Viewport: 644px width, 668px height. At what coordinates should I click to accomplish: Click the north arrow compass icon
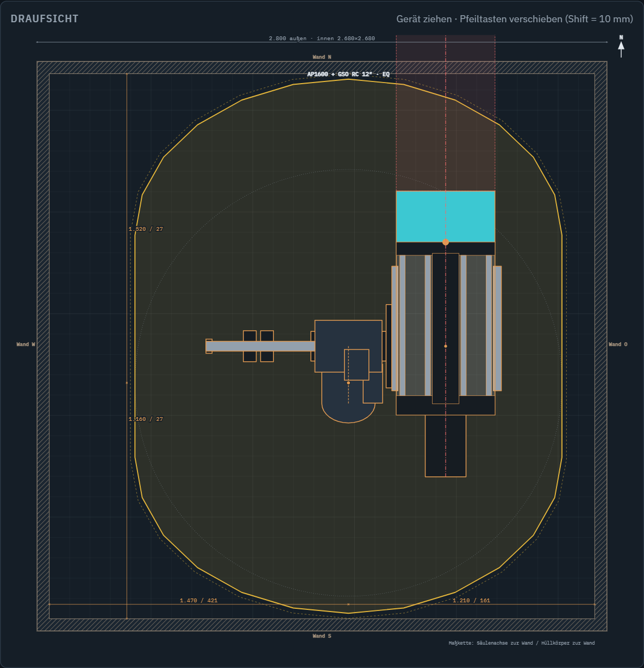pyautogui.click(x=621, y=47)
